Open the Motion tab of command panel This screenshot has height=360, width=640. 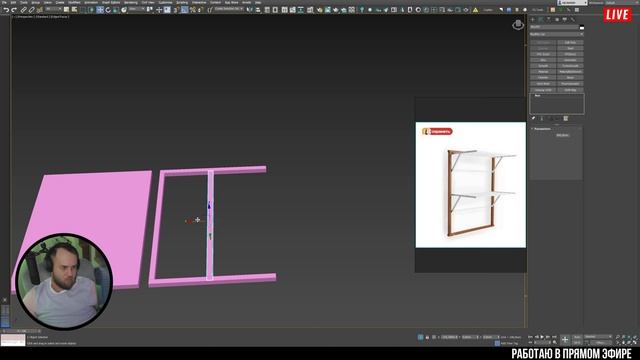click(x=557, y=19)
